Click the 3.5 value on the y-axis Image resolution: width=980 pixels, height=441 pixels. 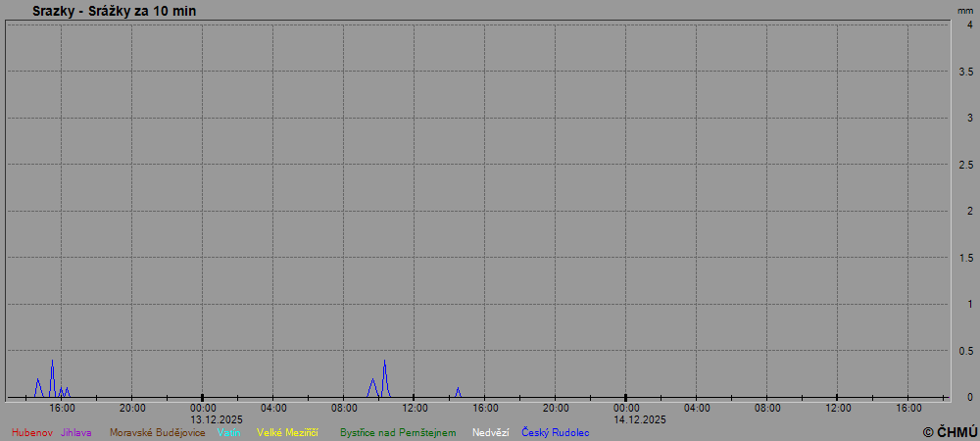coord(965,72)
